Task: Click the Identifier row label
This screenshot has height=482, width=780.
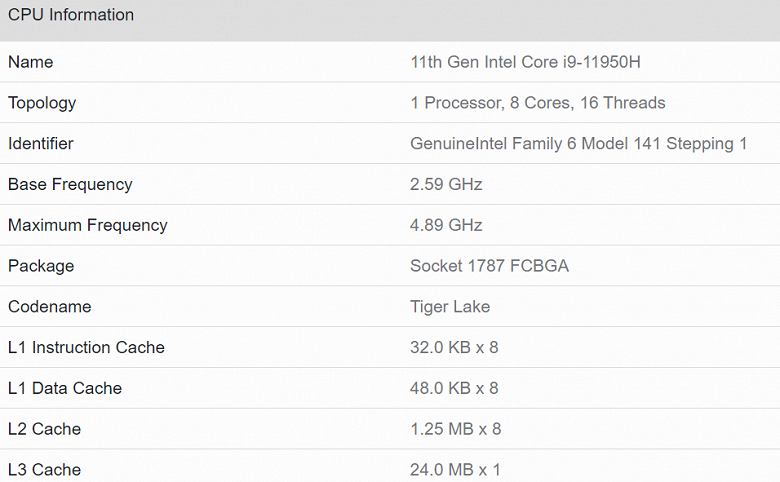Action: pyautogui.click(x=41, y=144)
